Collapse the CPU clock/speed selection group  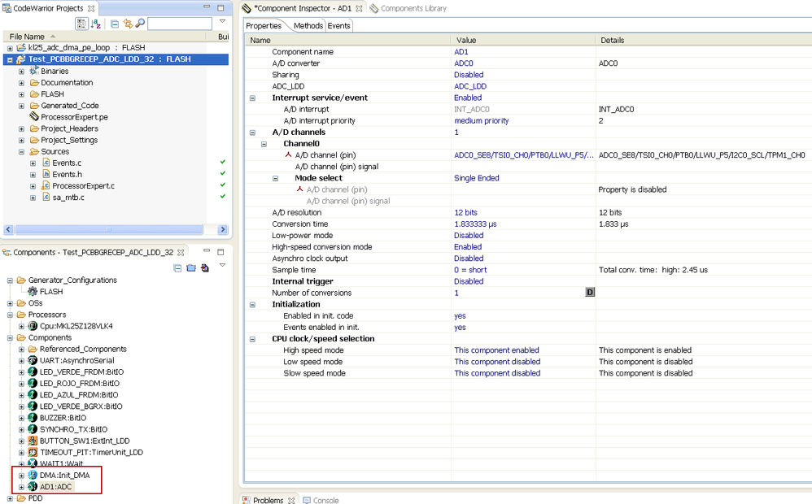click(253, 339)
